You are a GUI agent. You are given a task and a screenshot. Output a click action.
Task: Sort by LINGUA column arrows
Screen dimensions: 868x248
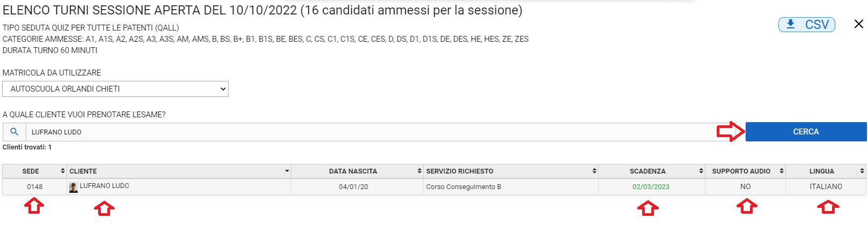point(862,171)
